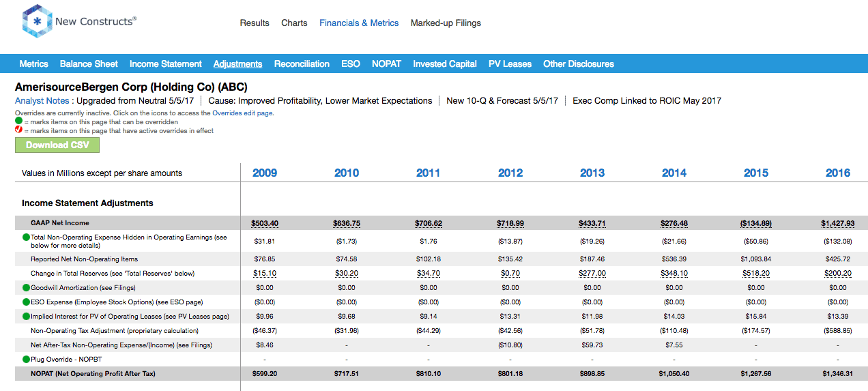Screen dimensions: 868x391
Task: Click override icon beside ESO Expense
Action: tap(26, 302)
